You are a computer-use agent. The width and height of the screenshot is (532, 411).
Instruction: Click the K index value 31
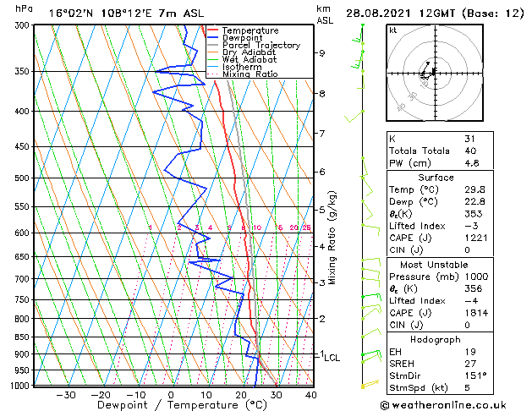click(470, 139)
